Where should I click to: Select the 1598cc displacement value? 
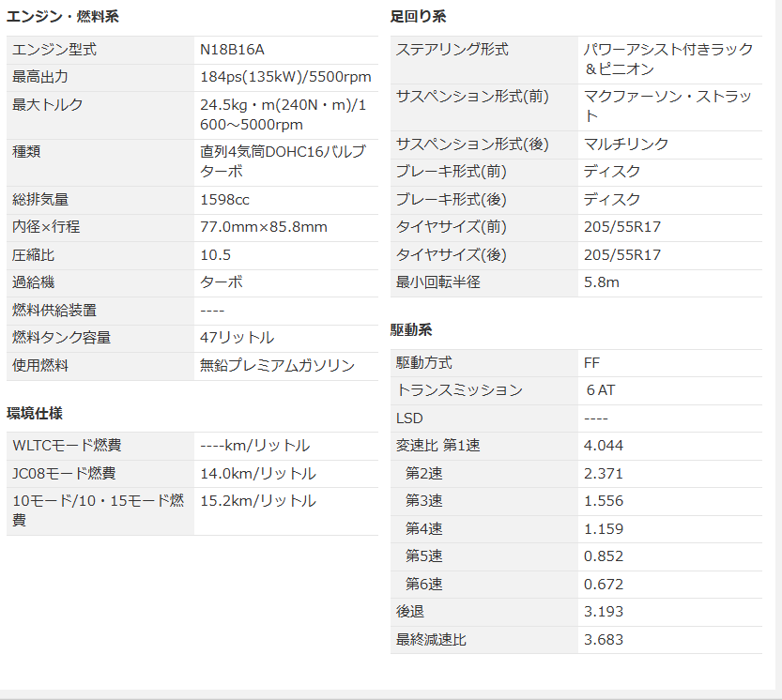(225, 199)
